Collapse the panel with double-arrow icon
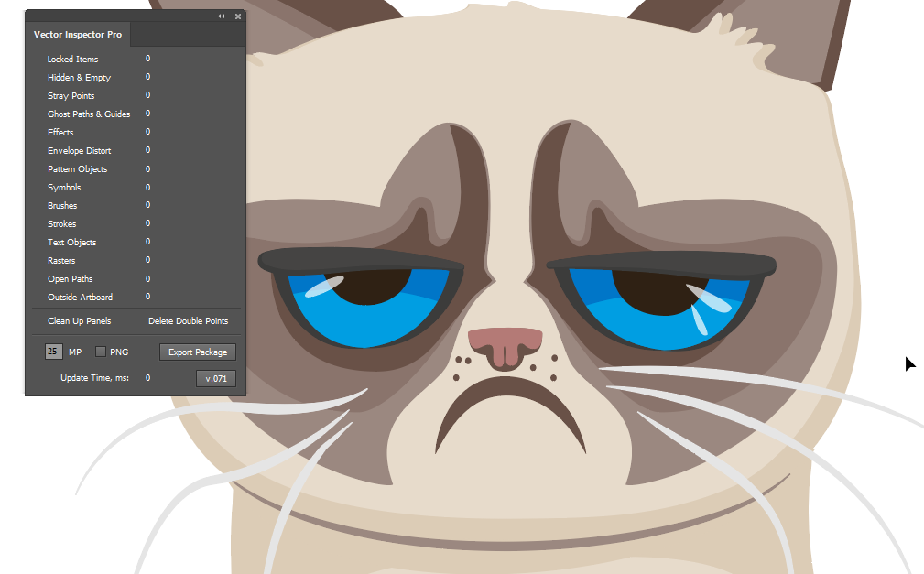924x574 pixels. (x=221, y=16)
